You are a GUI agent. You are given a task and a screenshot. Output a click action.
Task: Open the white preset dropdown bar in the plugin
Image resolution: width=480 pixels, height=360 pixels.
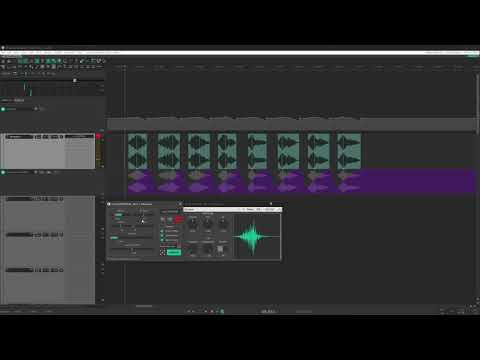coord(232,210)
